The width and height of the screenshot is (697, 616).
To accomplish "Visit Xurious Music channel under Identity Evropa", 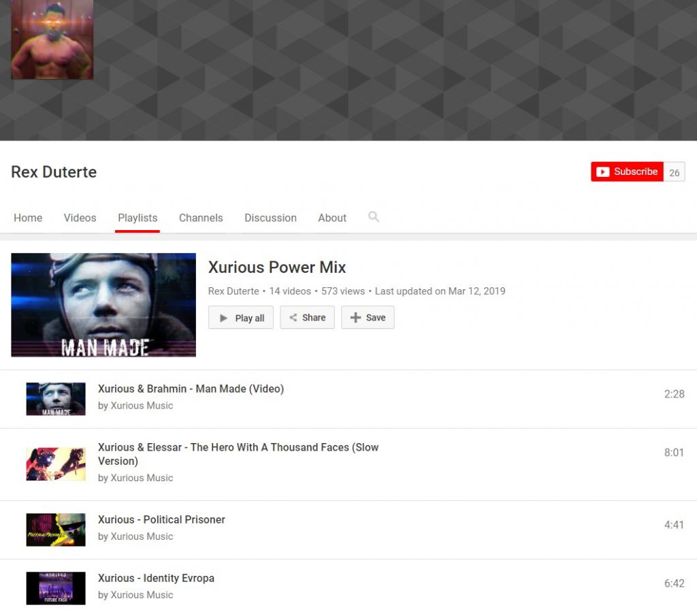I will coord(142,595).
